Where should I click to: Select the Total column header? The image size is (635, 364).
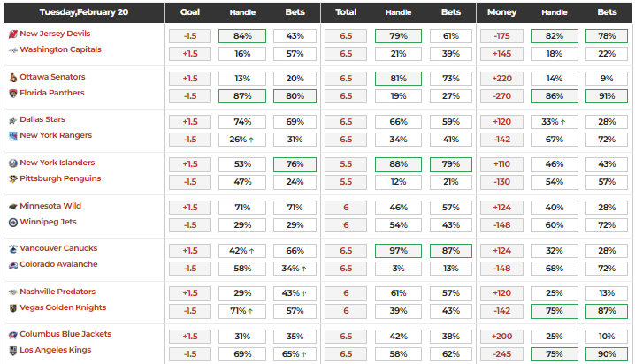click(346, 12)
